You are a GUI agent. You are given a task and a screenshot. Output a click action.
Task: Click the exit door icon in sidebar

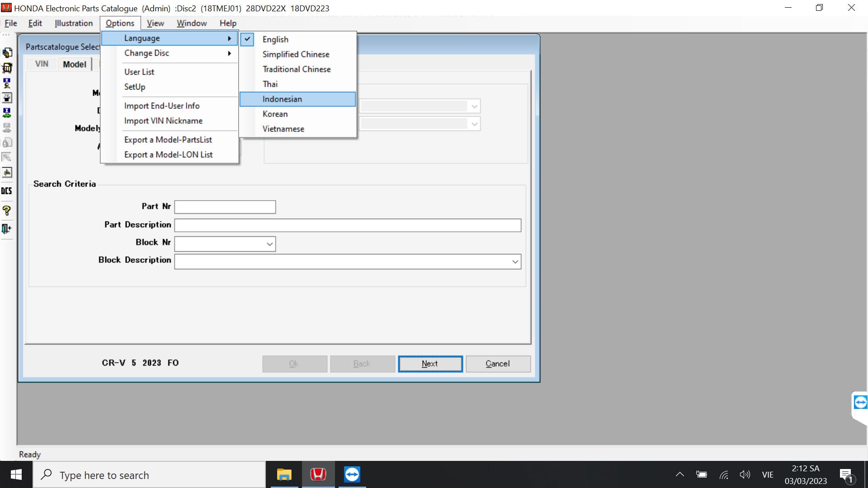7,229
